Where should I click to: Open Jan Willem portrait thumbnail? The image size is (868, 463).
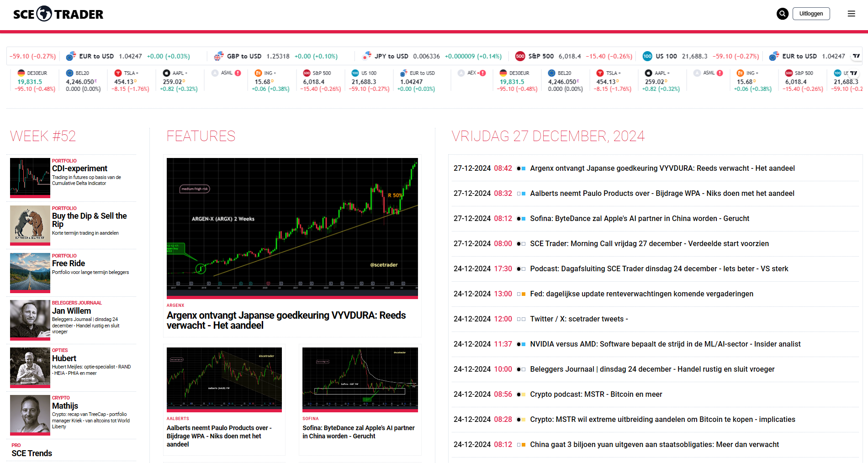pos(30,320)
